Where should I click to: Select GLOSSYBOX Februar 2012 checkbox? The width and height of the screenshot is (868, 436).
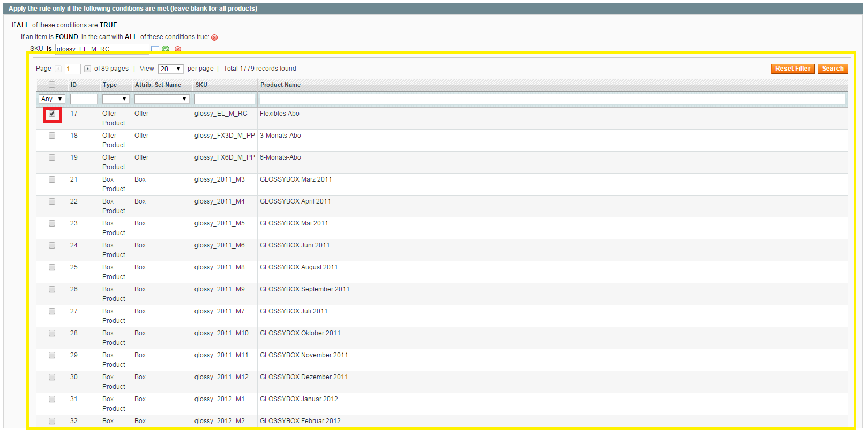tap(52, 421)
